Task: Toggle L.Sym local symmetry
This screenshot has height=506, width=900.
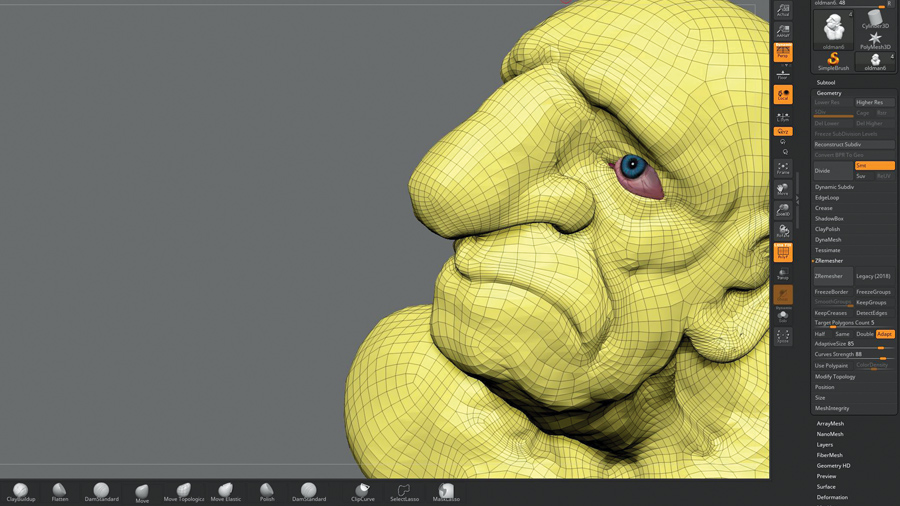Action: tap(783, 117)
